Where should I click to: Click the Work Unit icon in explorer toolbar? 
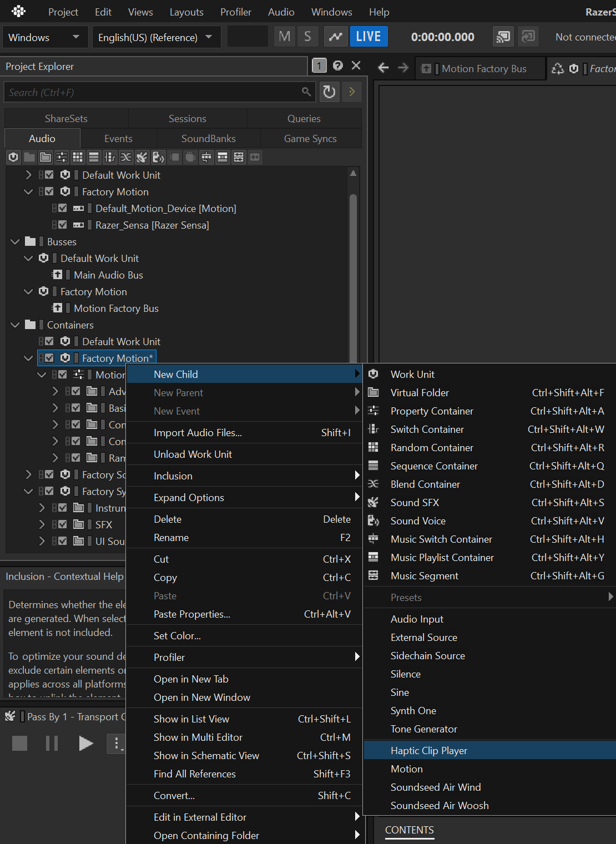tap(13, 157)
